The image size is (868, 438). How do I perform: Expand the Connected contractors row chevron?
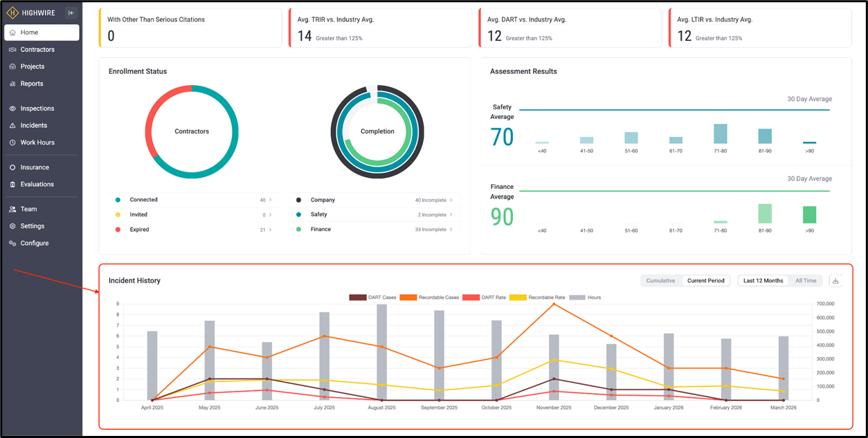(271, 200)
